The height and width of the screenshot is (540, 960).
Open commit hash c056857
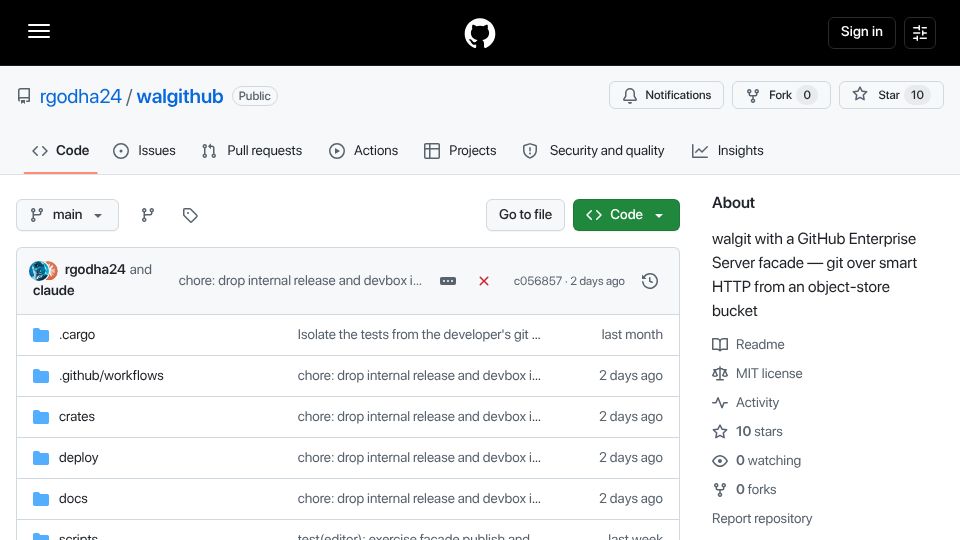(x=538, y=281)
